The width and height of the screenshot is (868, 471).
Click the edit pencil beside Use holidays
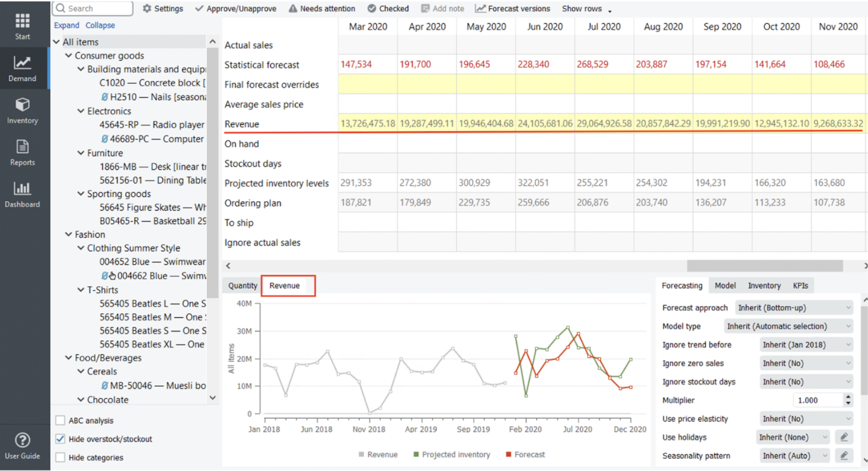tap(844, 437)
